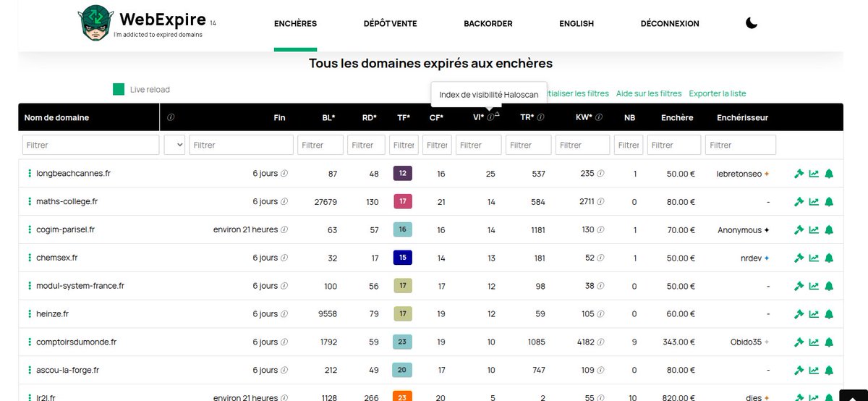This screenshot has height=401, width=868.
Task: Click chart icon for maths-college.fr row
Action: tap(814, 202)
